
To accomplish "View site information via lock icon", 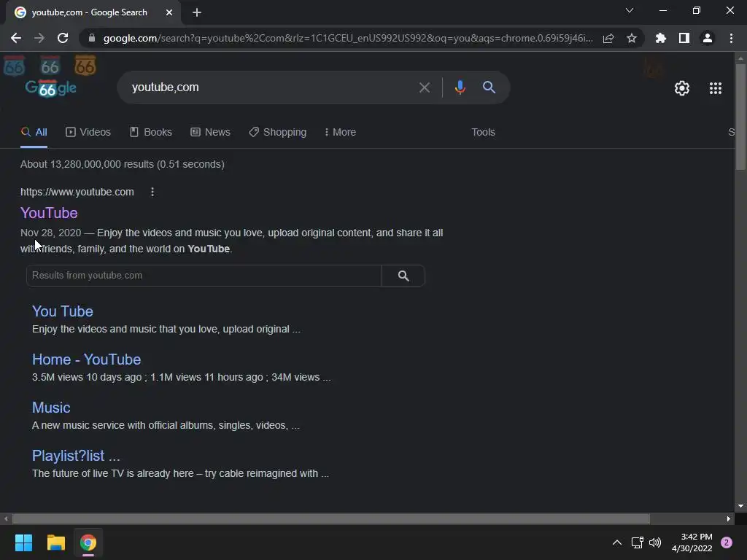I will coord(92,38).
